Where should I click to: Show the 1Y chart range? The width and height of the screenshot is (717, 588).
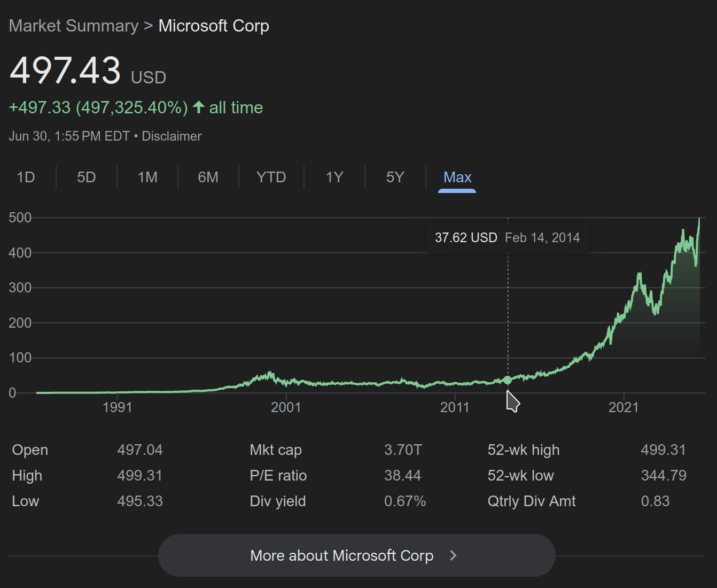coord(334,177)
